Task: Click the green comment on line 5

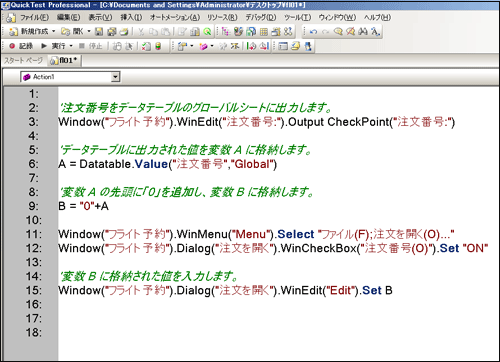Action: pos(185,150)
